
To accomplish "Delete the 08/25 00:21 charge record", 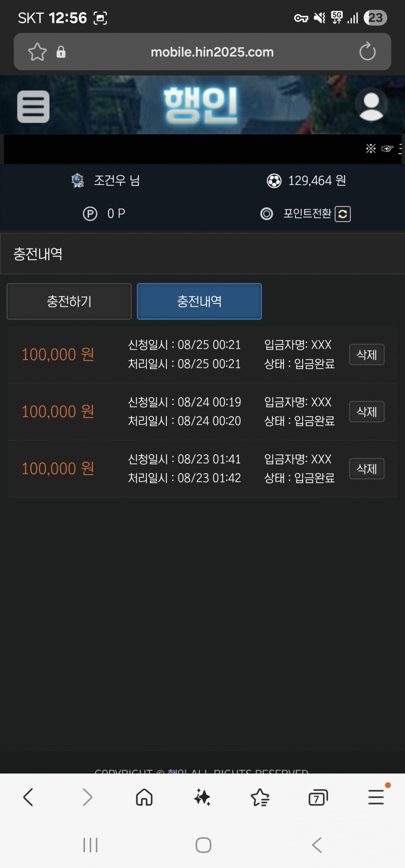I will coord(367,355).
